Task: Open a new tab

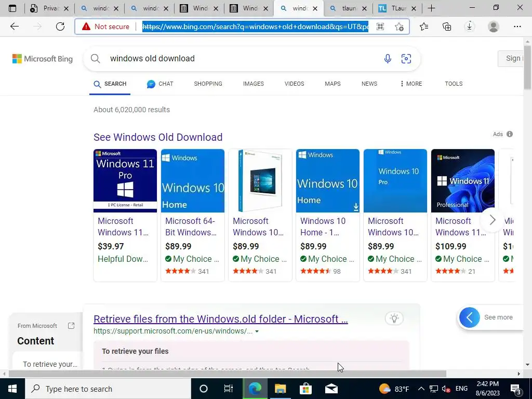Action: pyautogui.click(x=431, y=8)
